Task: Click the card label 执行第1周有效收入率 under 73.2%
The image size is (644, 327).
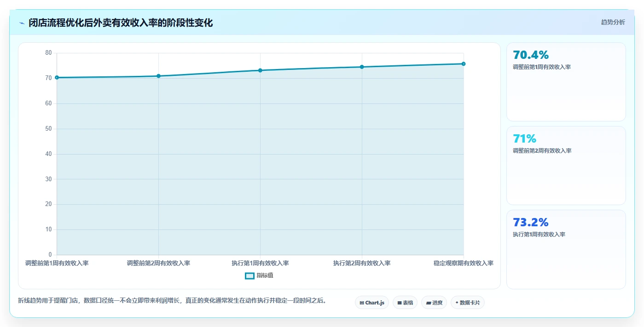Action: (x=539, y=234)
